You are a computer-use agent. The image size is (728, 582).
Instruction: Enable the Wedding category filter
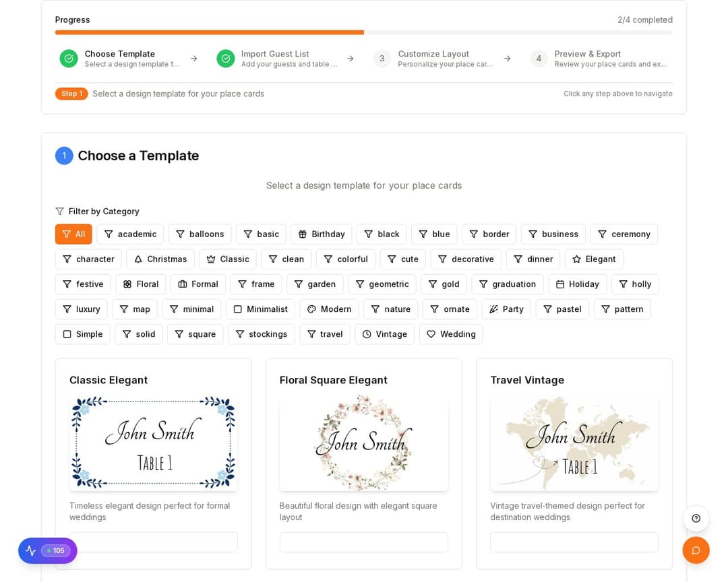click(450, 334)
